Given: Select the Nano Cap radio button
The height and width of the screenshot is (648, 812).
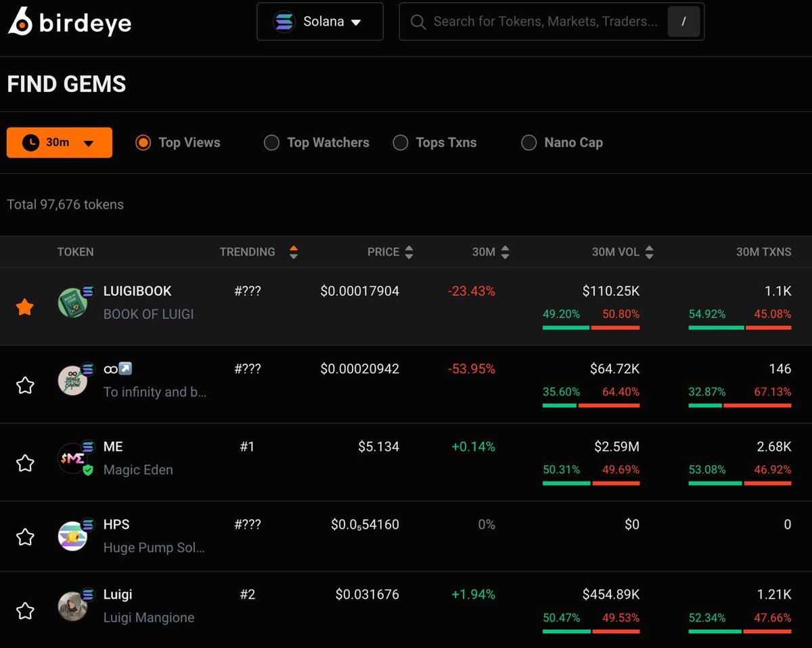Looking at the screenshot, I should click(x=529, y=143).
